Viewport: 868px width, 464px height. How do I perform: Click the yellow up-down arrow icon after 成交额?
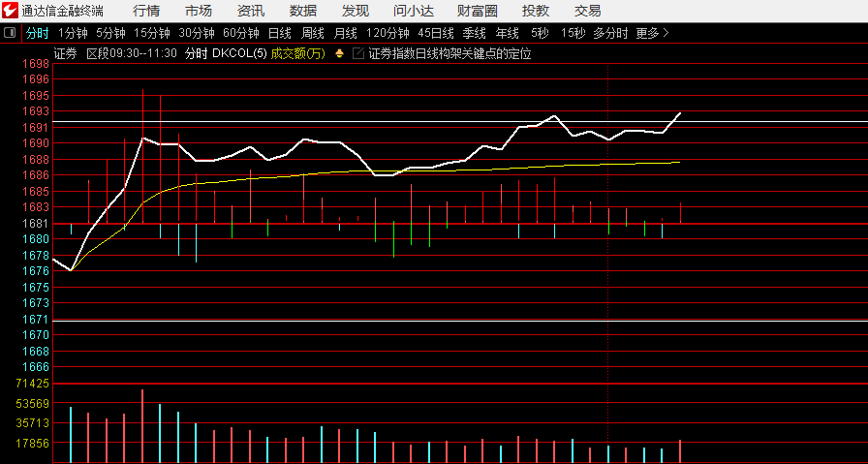pyautogui.click(x=339, y=53)
